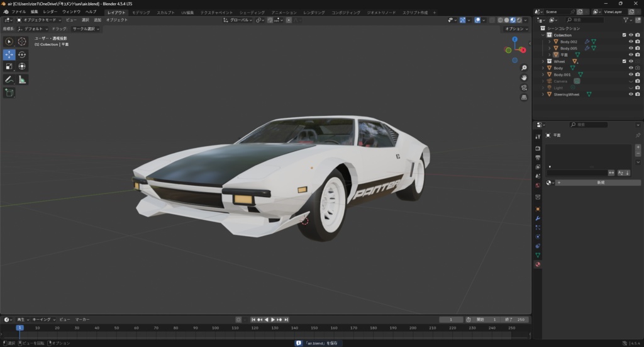Toggle Body.001 viewport visibility eye
Image resolution: width=644 pixels, height=347 pixels.
pos(631,74)
